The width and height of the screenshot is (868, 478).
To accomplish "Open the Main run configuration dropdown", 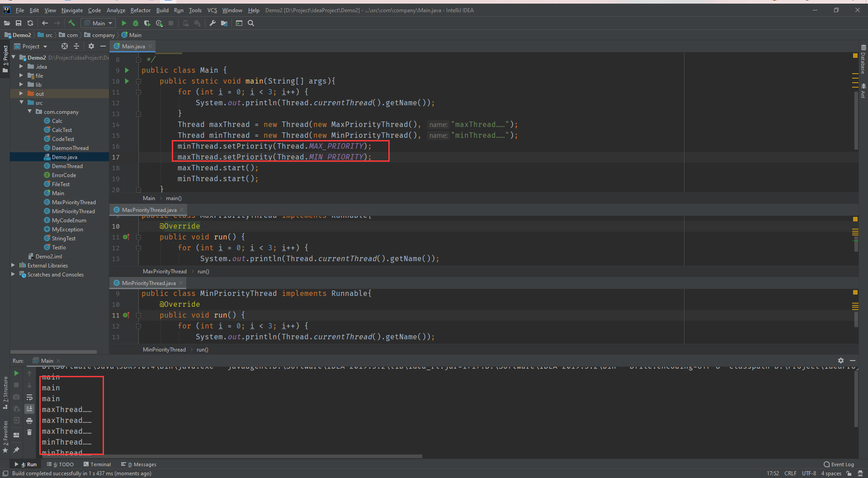I will tap(98, 23).
